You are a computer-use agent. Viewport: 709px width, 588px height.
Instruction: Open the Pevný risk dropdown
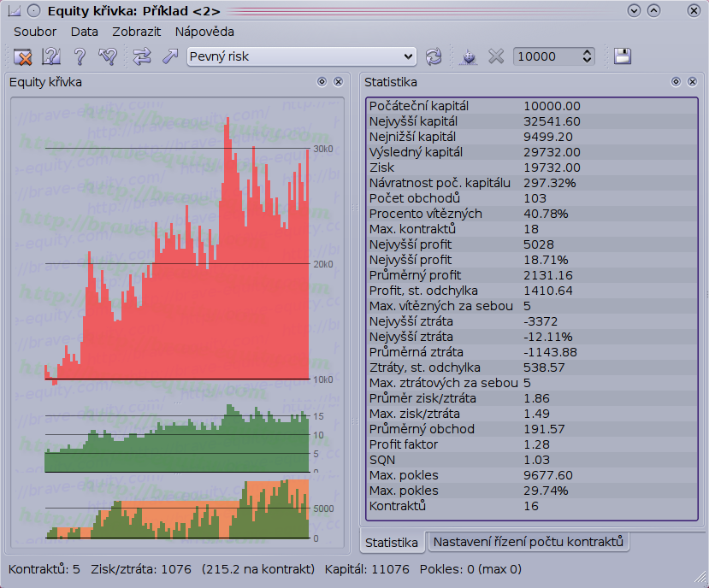pos(301,56)
